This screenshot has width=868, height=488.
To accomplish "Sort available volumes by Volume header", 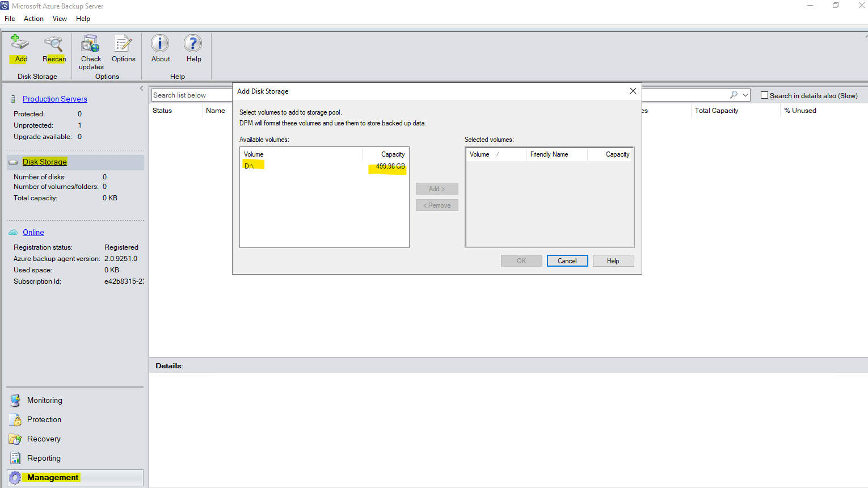I will (301, 154).
